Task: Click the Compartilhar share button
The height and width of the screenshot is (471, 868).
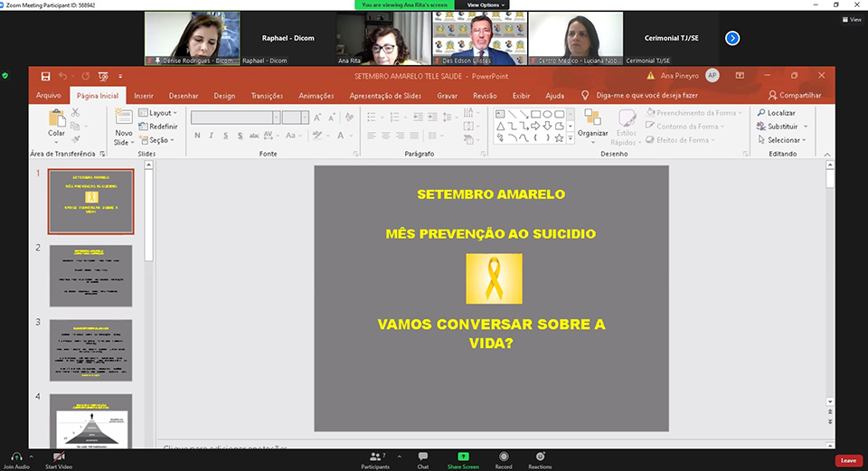Action: click(x=795, y=95)
